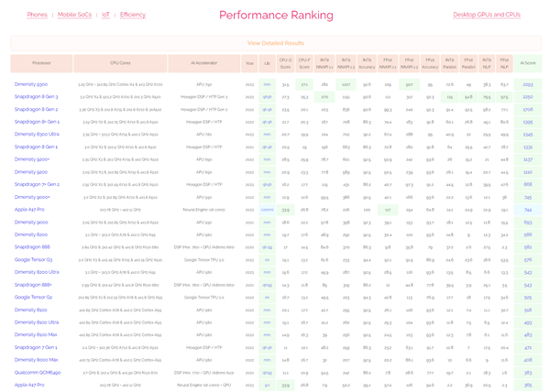Screen dimensions: 550x392
Task: Select the Snapdragon 8 Gen 2 link
Action: click(37, 109)
